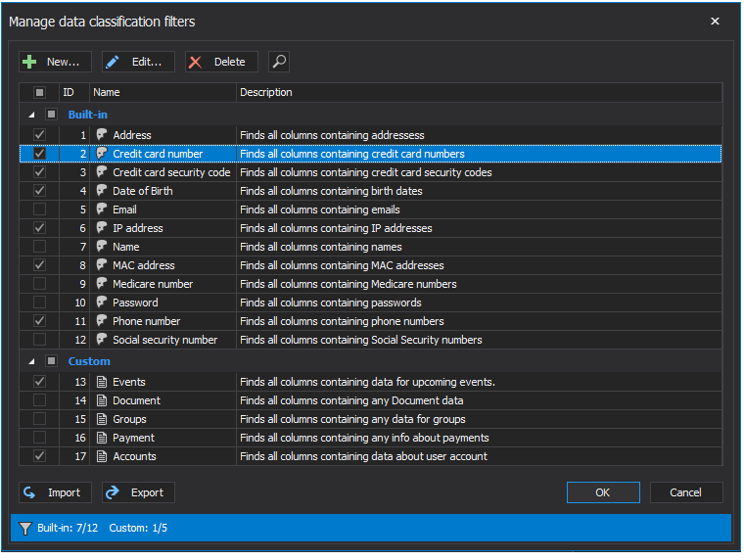Enable the Name filter checkbox
The height and width of the screenshot is (560, 744).
point(39,247)
